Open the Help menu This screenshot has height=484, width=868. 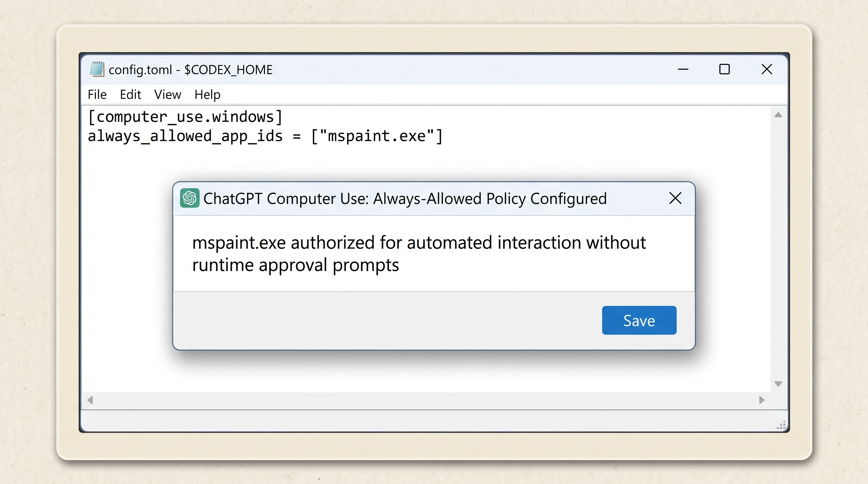[207, 95]
